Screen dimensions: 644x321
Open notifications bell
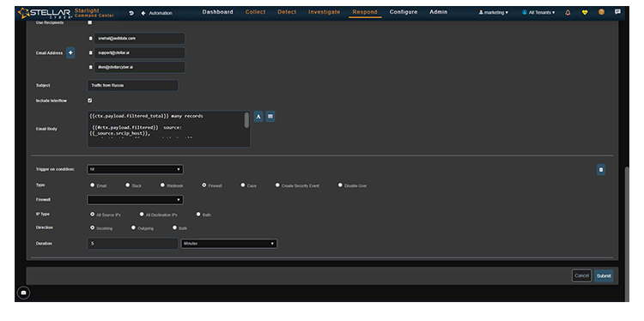coord(568,13)
